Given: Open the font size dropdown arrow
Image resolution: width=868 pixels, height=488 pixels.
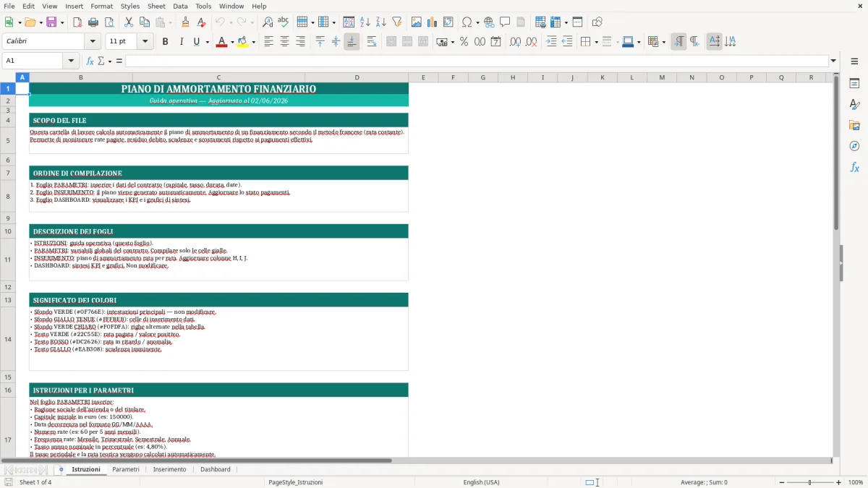Looking at the screenshot, I should pyautogui.click(x=145, y=42).
